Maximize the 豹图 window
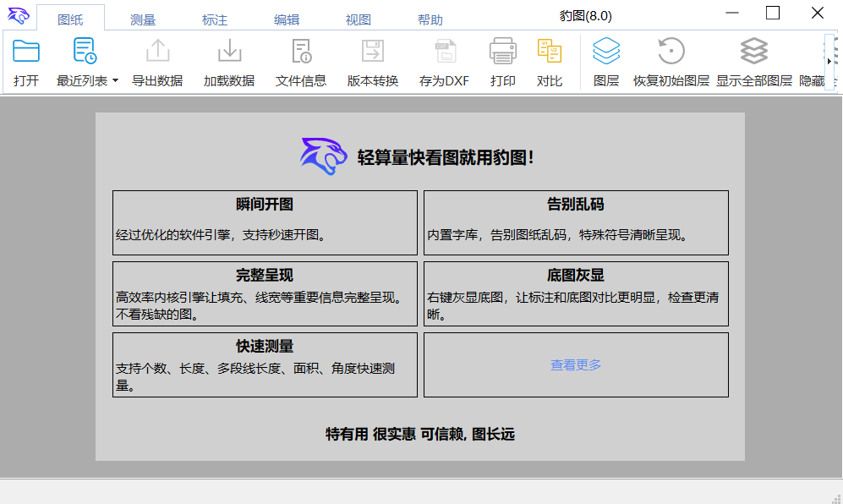The image size is (843, 504). point(773,13)
